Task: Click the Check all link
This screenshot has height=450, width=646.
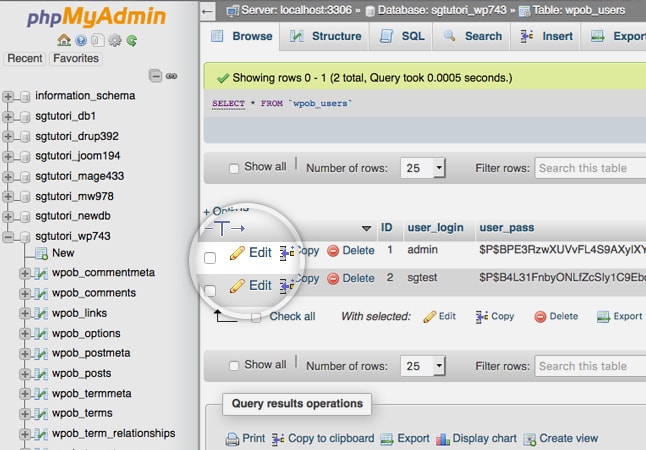Action: [292, 316]
